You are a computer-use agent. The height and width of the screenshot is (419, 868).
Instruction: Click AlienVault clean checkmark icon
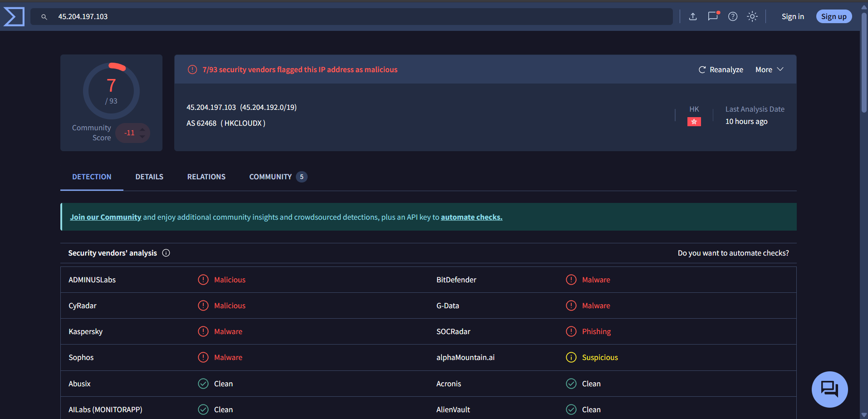(x=571, y=409)
